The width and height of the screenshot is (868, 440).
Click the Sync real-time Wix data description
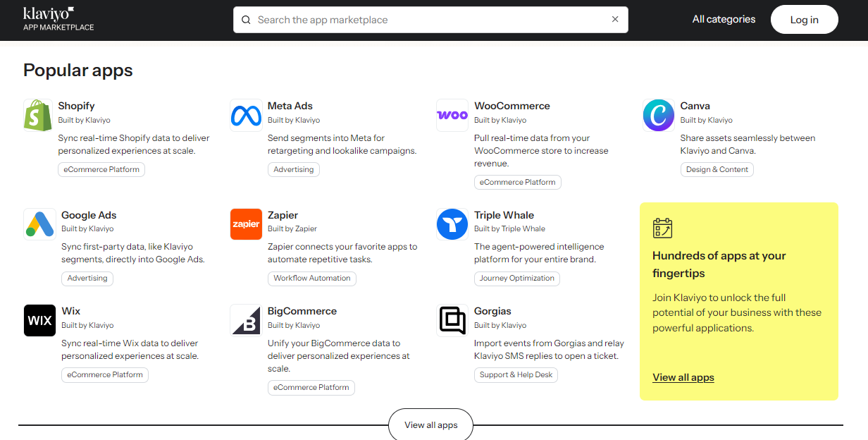[130, 350]
